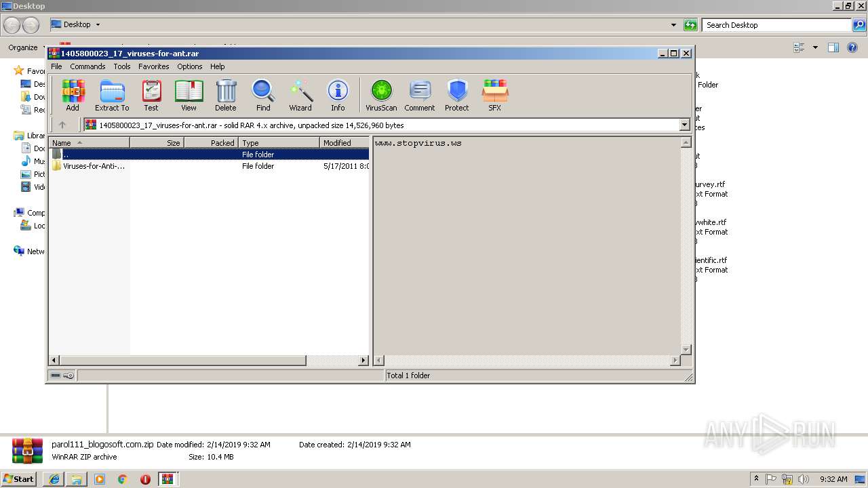The image size is (868, 488).
Task: Open Explorer Help question mark
Action: [853, 47]
